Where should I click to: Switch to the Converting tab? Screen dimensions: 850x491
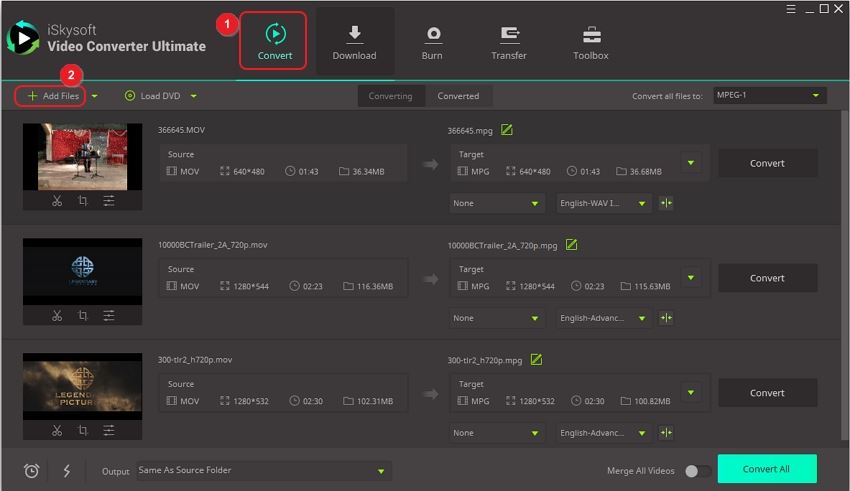click(x=390, y=96)
